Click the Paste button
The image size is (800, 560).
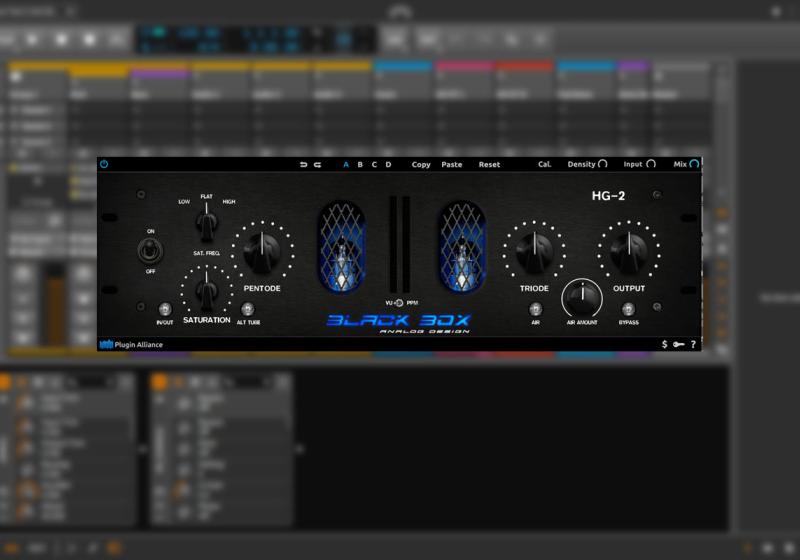click(x=452, y=164)
